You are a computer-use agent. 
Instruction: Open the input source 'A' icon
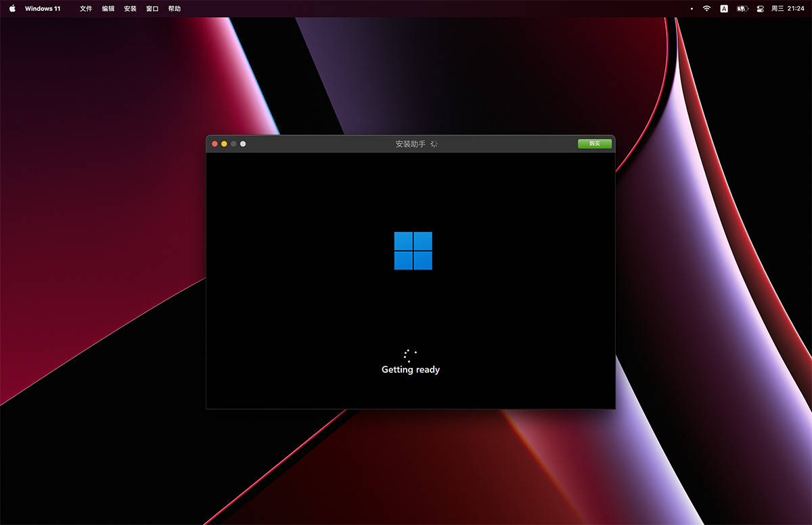(724, 9)
